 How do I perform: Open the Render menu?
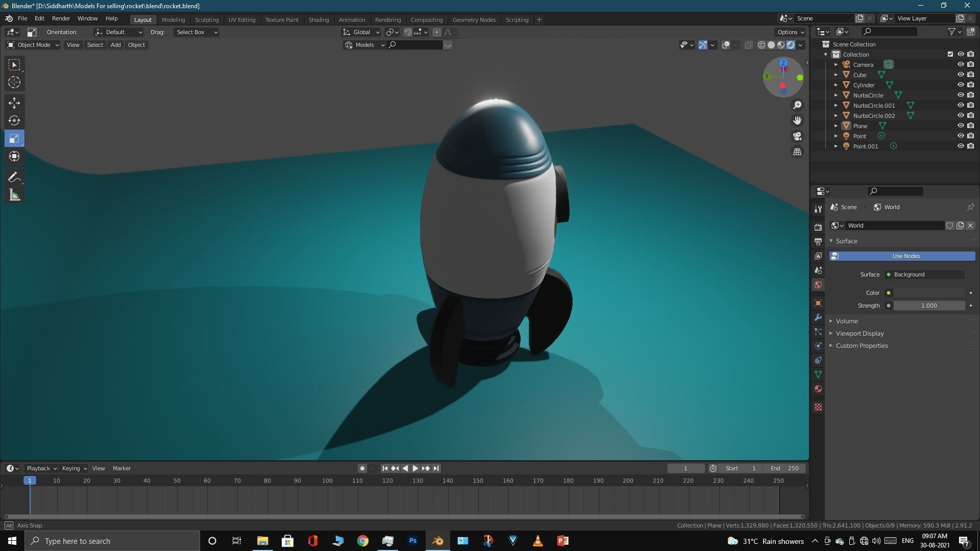tap(61, 18)
